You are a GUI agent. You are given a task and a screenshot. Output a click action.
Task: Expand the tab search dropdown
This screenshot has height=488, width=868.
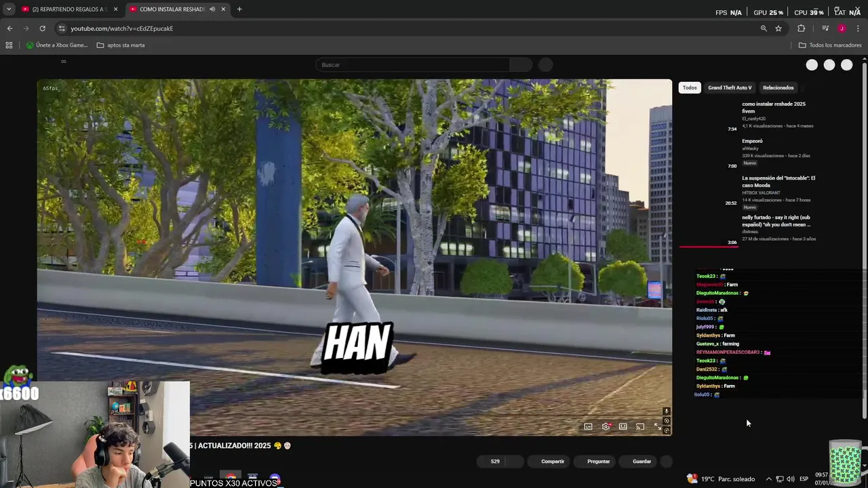(9, 9)
